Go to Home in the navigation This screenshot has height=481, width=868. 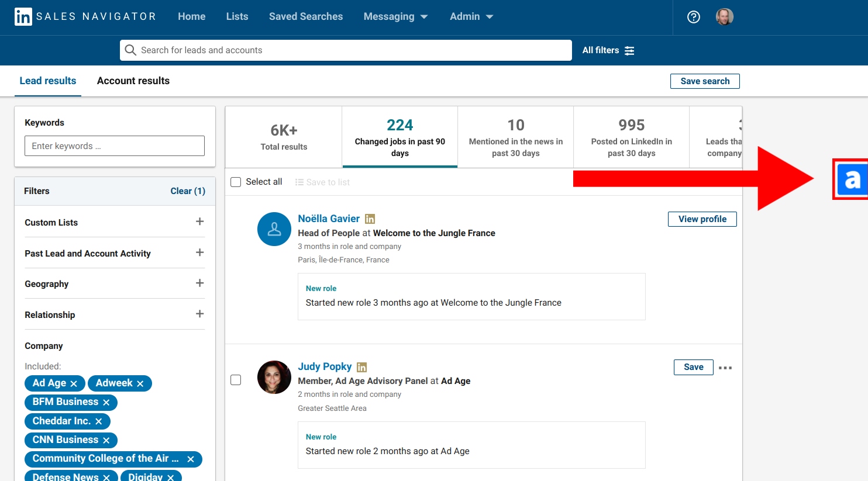coord(192,16)
